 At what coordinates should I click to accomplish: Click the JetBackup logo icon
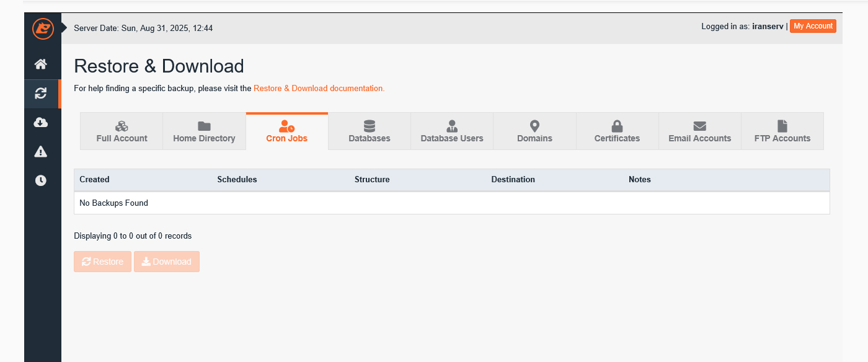[x=43, y=28]
